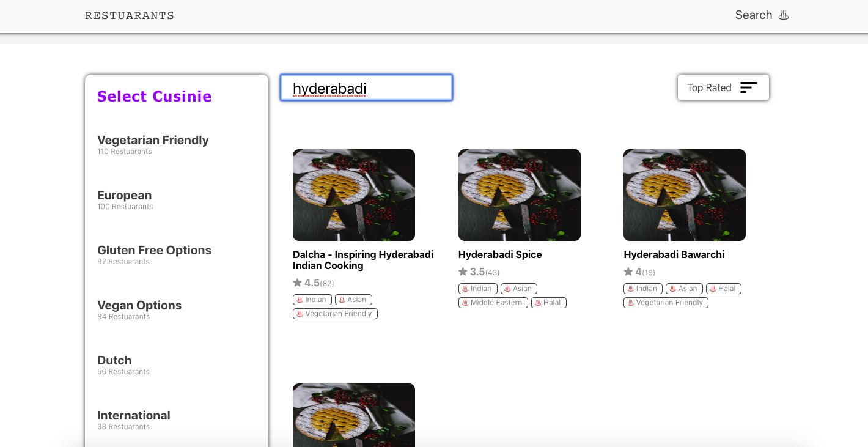868x447 pixels.
Task: Toggle the Halal tag on Hyderabadi Bawarchi
Action: [x=724, y=289]
